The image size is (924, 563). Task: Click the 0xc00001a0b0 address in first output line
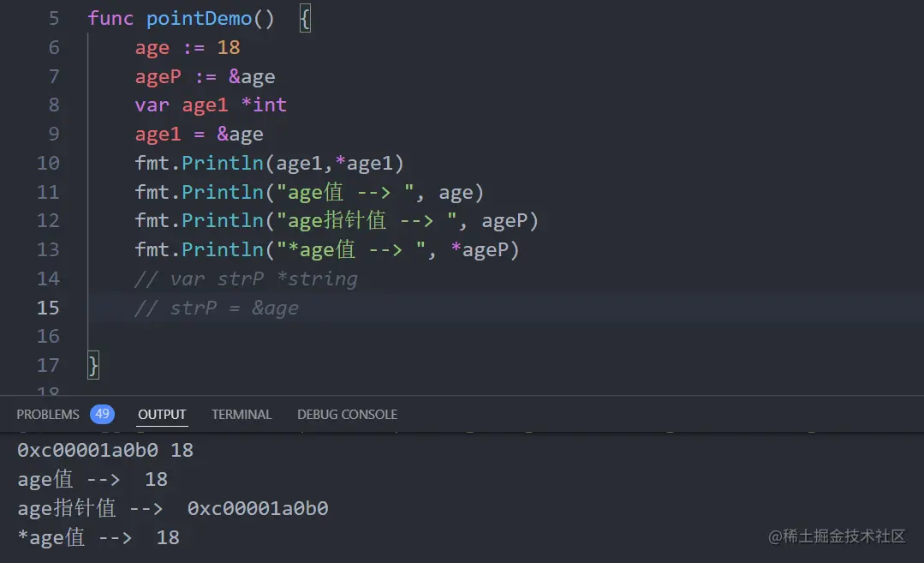[87, 451]
